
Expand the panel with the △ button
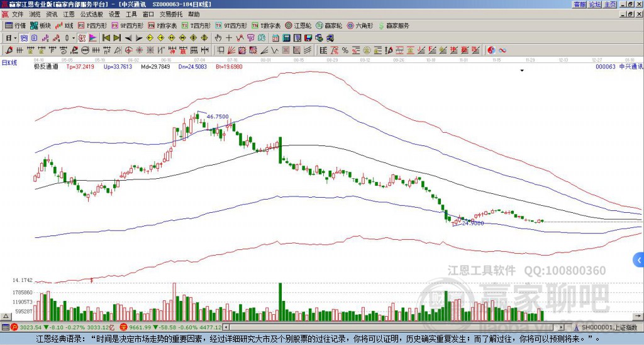coord(5,316)
